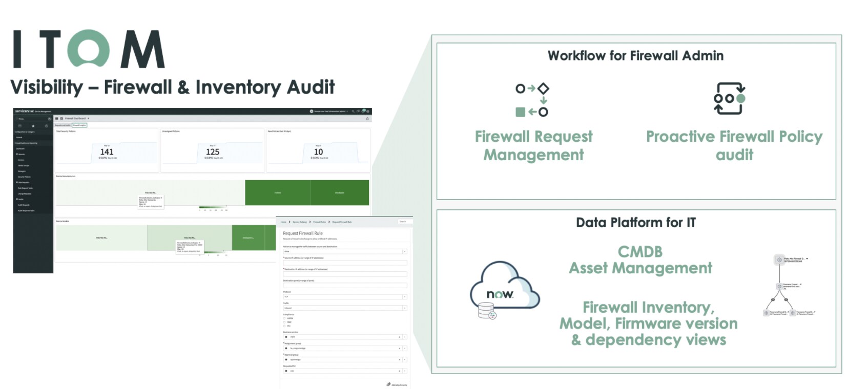Select the bottom-left Panorama node in dependency graph
Screen dimensions: 868x389
[766, 312]
